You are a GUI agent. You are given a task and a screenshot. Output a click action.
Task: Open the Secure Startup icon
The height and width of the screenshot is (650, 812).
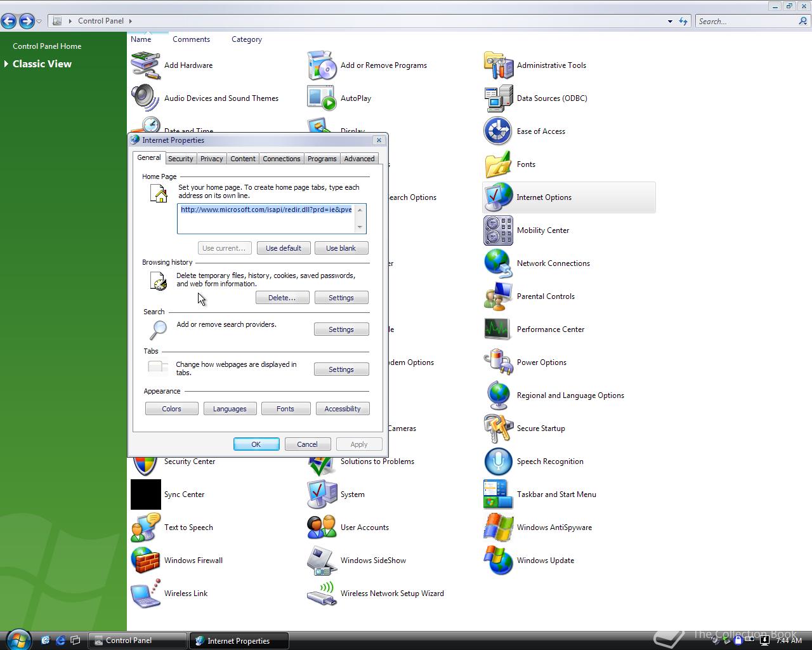click(498, 428)
